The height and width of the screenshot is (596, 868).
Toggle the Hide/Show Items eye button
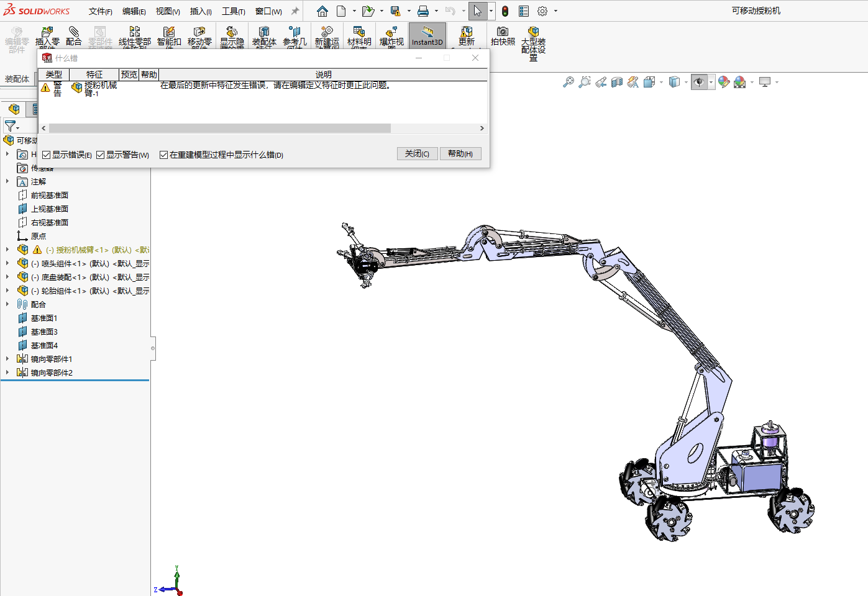pyautogui.click(x=699, y=82)
